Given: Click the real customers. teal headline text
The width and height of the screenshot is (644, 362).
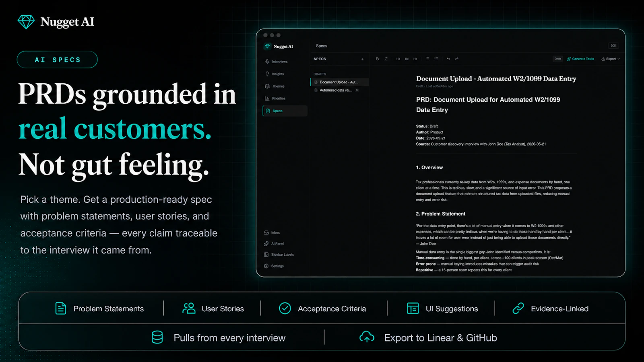Looking at the screenshot, I should [x=115, y=129].
